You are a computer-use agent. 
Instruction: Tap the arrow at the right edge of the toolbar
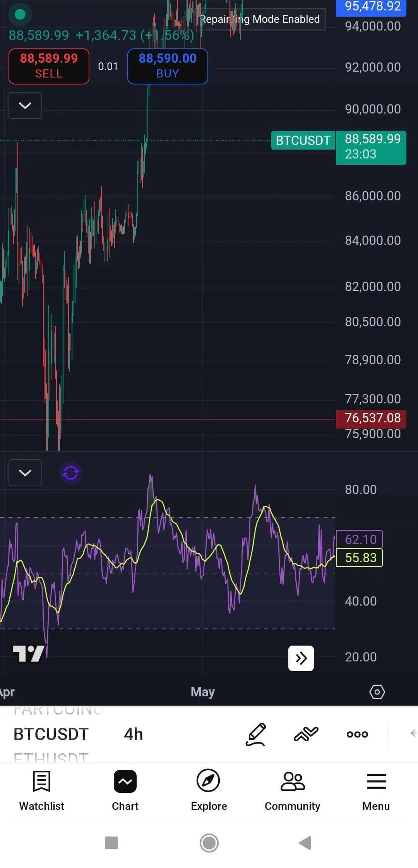[413, 733]
